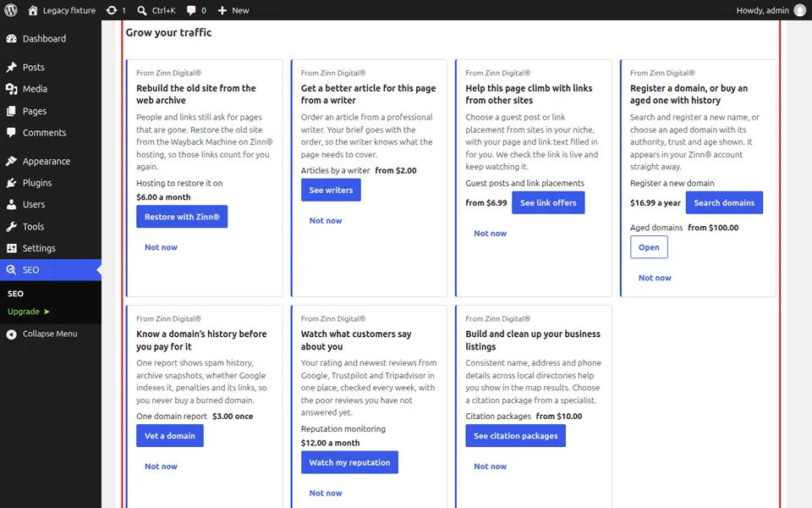812x508 pixels.
Task: Click the Plugins sidebar icon
Action: point(11,183)
